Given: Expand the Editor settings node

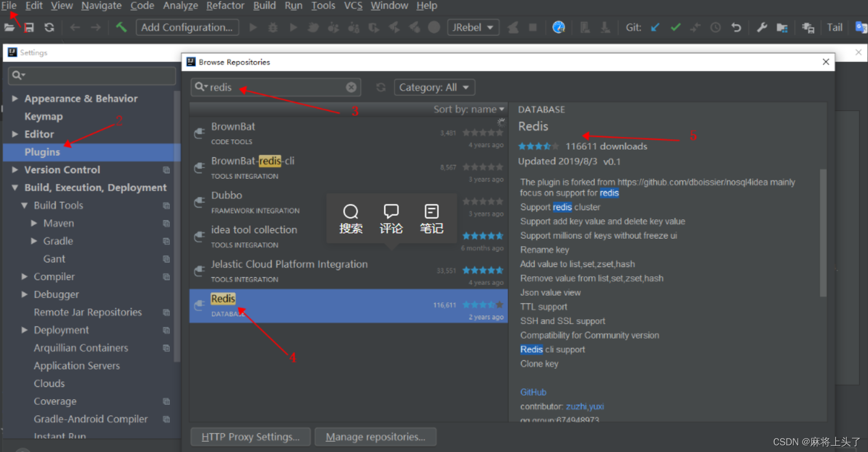Looking at the screenshot, I should [x=15, y=134].
